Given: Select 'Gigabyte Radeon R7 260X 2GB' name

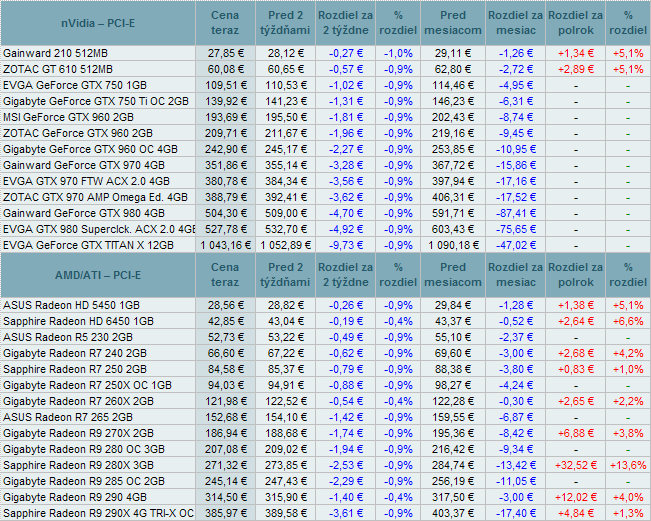Looking at the screenshot, I should pos(78,401).
